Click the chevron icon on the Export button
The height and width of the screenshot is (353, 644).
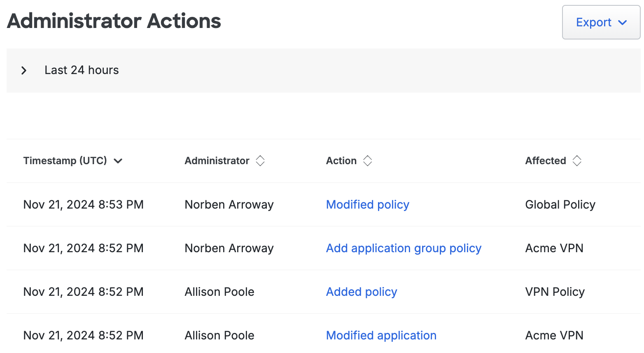coord(623,23)
